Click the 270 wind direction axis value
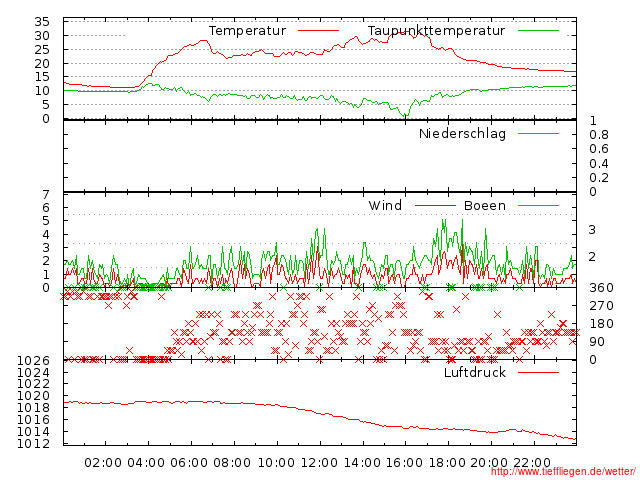This screenshot has height=480, width=640. (x=601, y=306)
